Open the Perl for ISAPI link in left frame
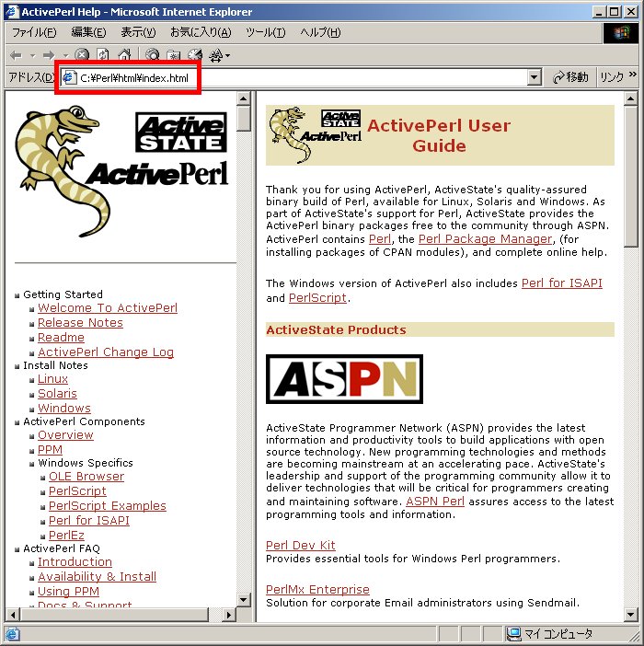The image size is (644, 646). tap(89, 521)
